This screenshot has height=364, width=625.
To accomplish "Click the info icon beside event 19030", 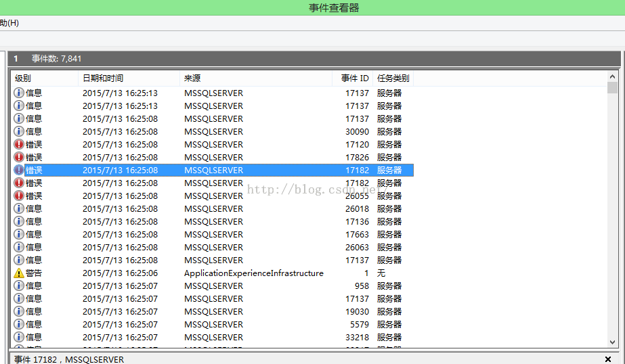I will (x=19, y=311).
